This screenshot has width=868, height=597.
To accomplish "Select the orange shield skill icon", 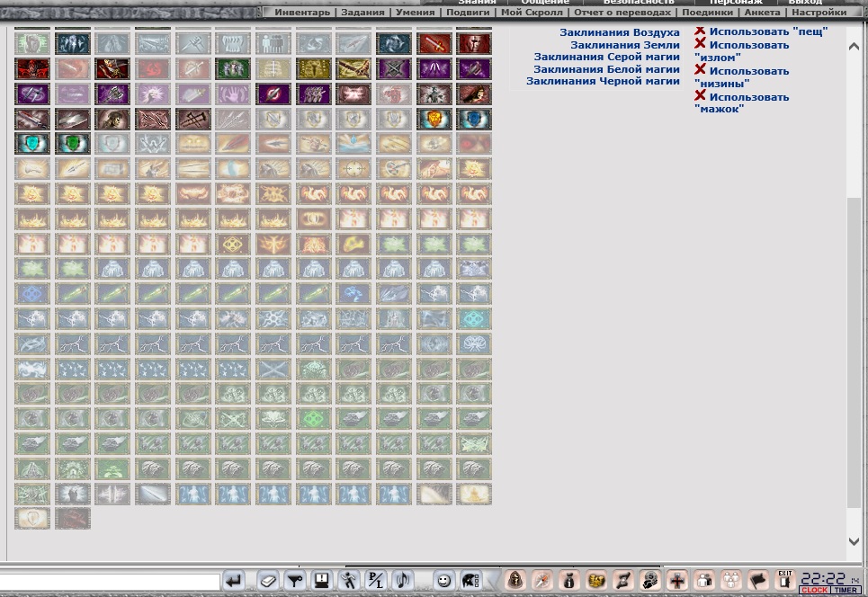I will pos(434,119).
